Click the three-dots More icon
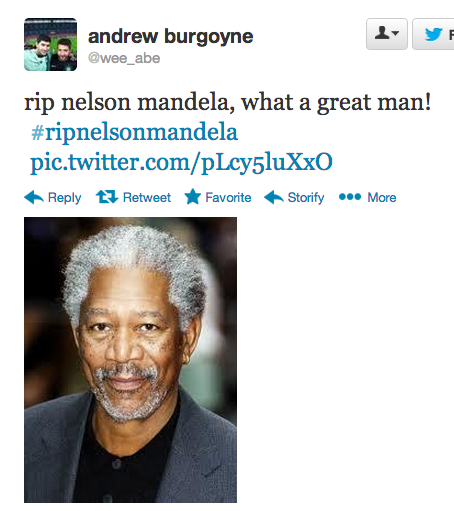Image resolution: width=454 pixels, height=511 pixels. click(350, 197)
